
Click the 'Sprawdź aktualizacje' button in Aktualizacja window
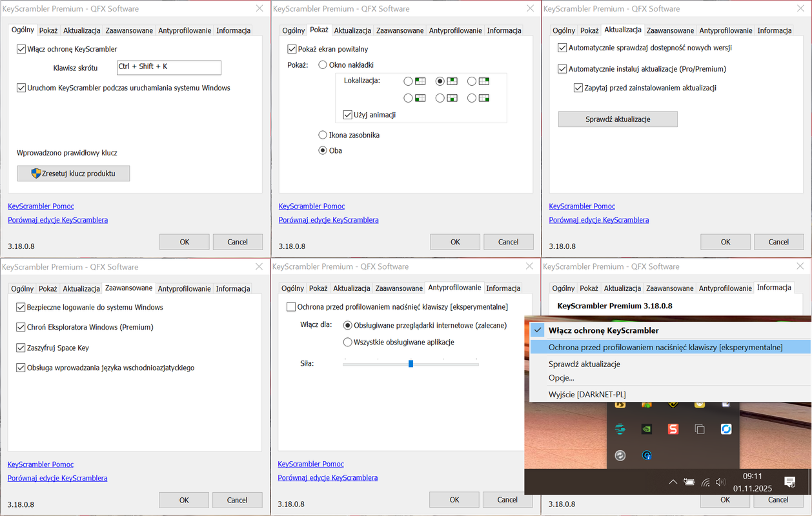pyautogui.click(x=618, y=119)
